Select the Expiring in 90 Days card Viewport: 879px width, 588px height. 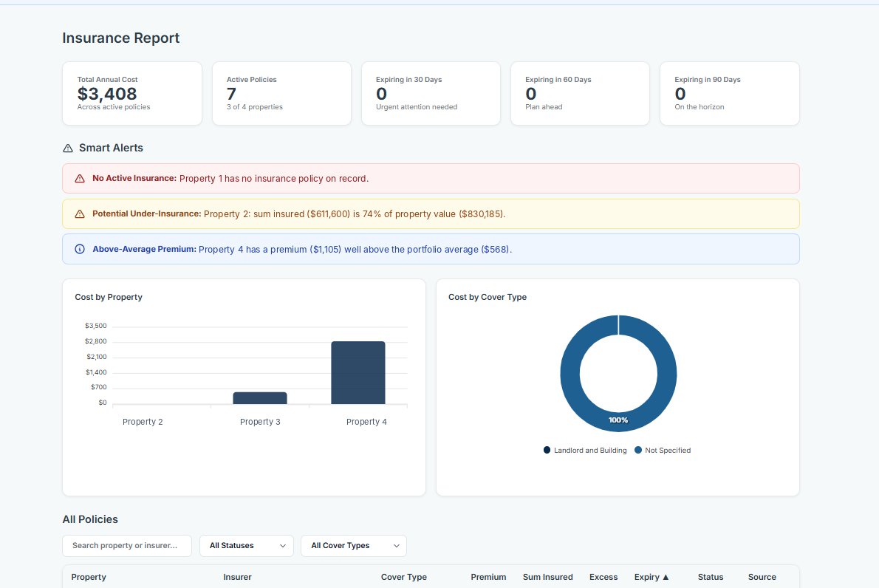click(x=729, y=94)
